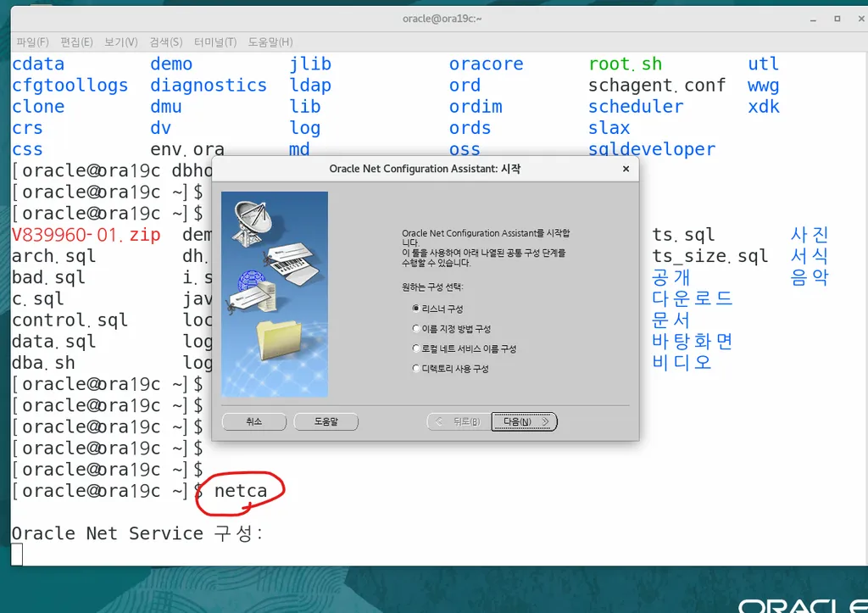Click the cdata directory name
Viewport: 868px width, 613px height.
38,64
